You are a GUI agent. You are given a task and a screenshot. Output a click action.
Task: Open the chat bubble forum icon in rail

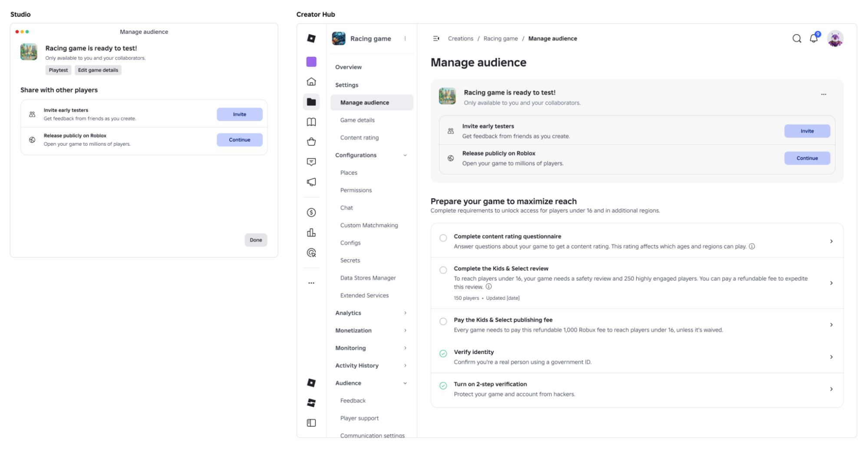(311, 162)
